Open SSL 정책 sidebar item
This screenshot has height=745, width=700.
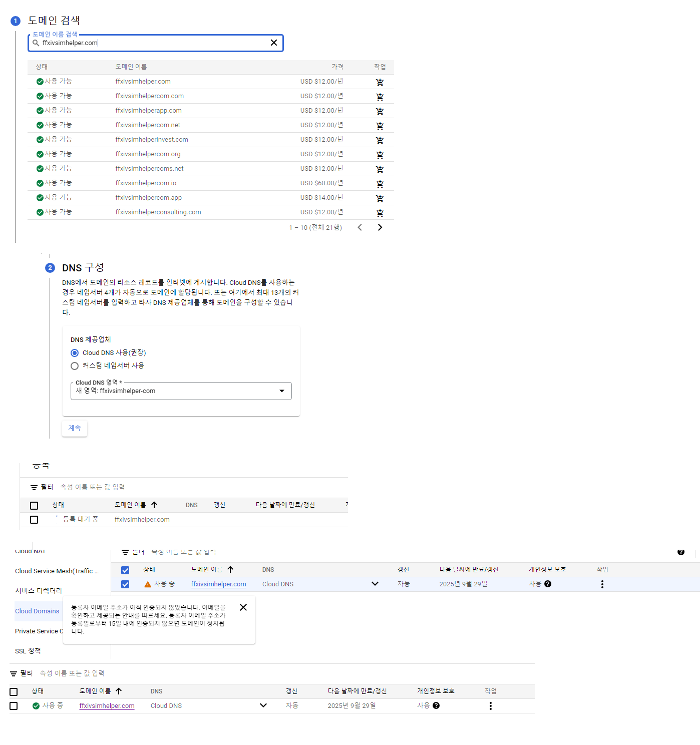tap(28, 651)
